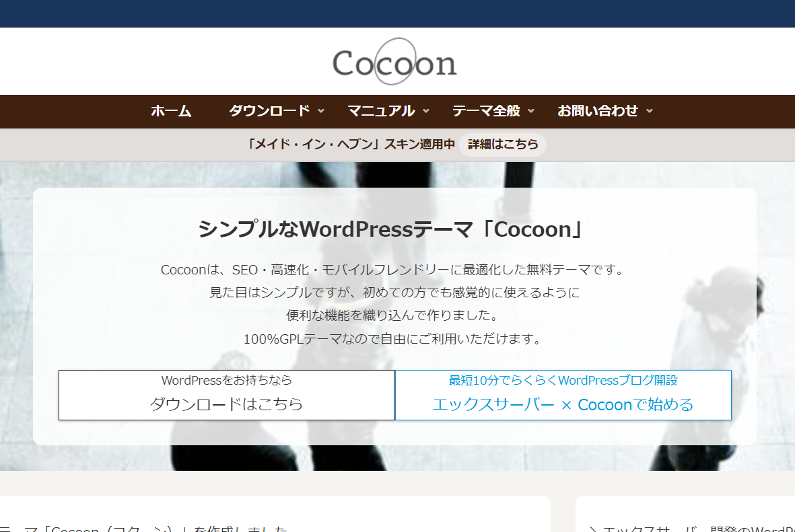This screenshot has height=532, width=795.
Task: Click the お問い合わせ menu item
Action: coord(597,111)
